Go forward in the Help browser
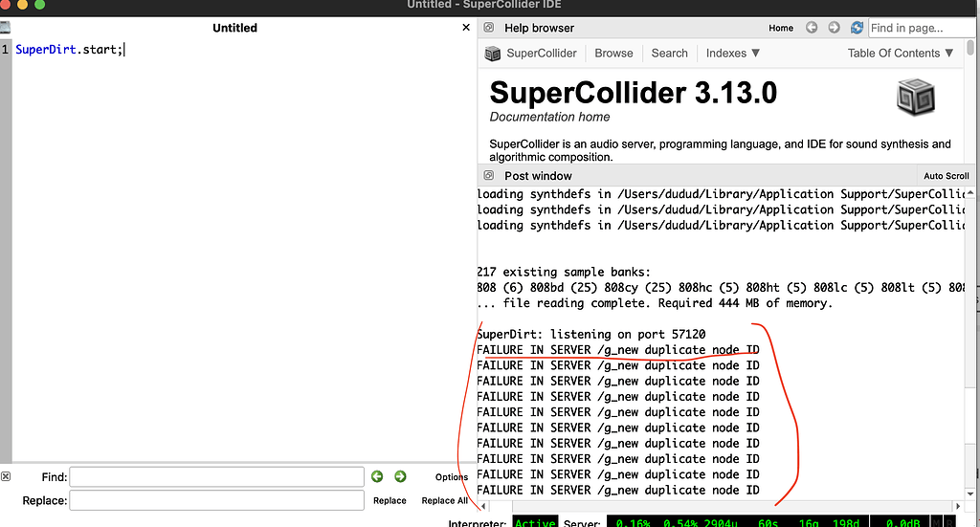The image size is (980, 527). tap(834, 28)
